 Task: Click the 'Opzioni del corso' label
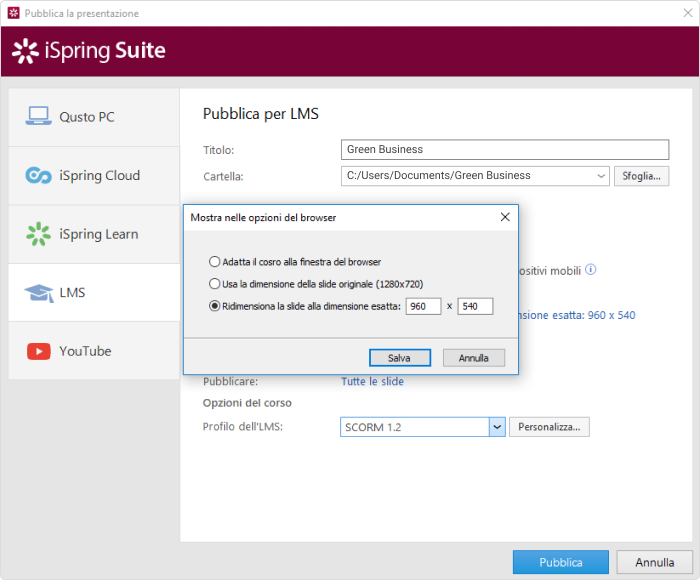pyautogui.click(x=247, y=403)
